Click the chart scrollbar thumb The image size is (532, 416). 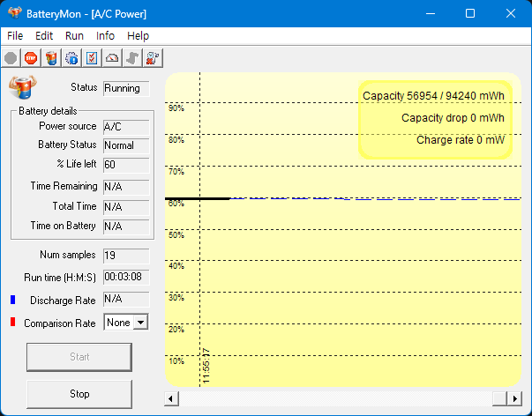[499, 398]
